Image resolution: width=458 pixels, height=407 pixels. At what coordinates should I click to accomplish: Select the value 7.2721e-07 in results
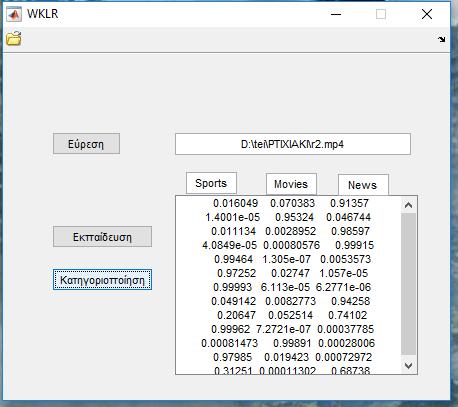[283, 329]
